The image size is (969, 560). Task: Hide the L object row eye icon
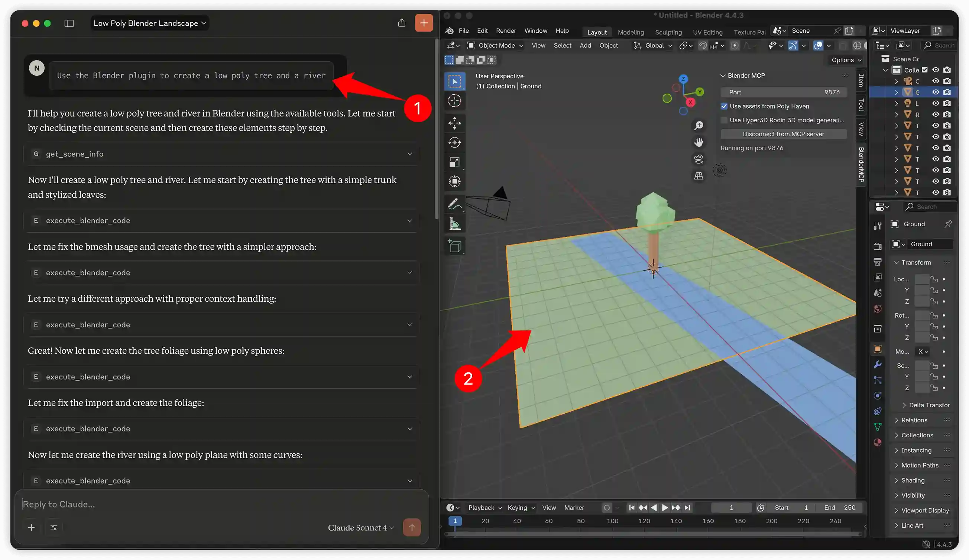936,103
